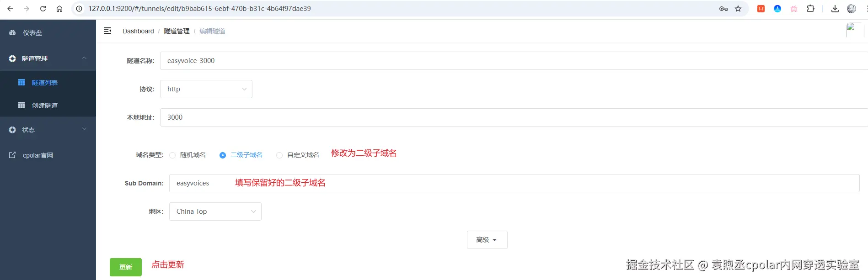Click the browser address bar URL
The image size is (868, 280).
pos(199,9)
